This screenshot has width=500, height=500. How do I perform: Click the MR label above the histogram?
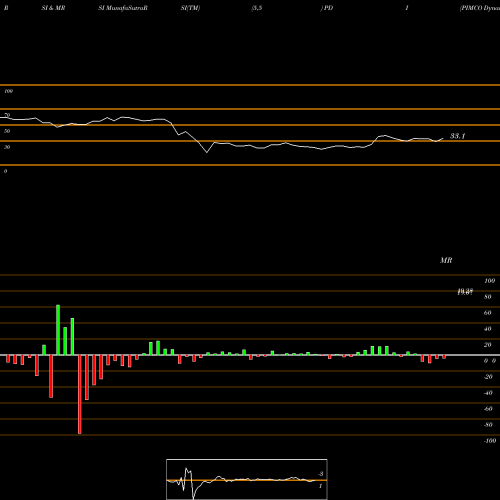click(446, 260)
